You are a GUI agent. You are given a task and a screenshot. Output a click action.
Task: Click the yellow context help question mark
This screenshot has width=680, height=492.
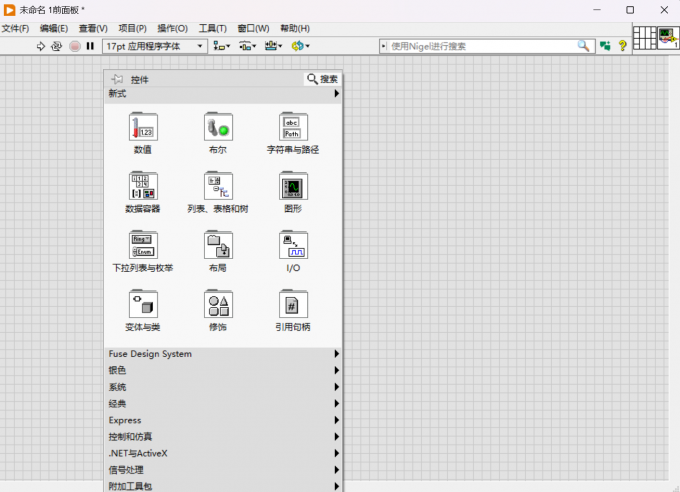pos(622,46)
